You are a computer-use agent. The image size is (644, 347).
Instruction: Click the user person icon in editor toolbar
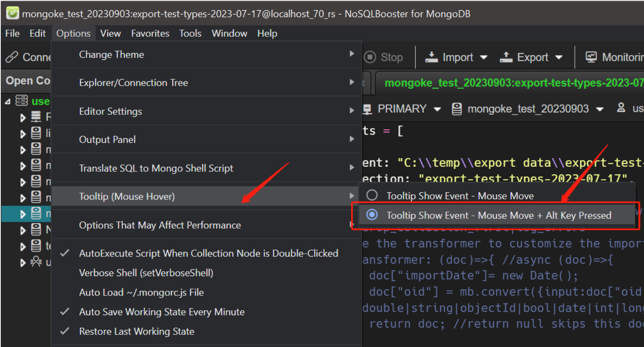coord(621,108)
